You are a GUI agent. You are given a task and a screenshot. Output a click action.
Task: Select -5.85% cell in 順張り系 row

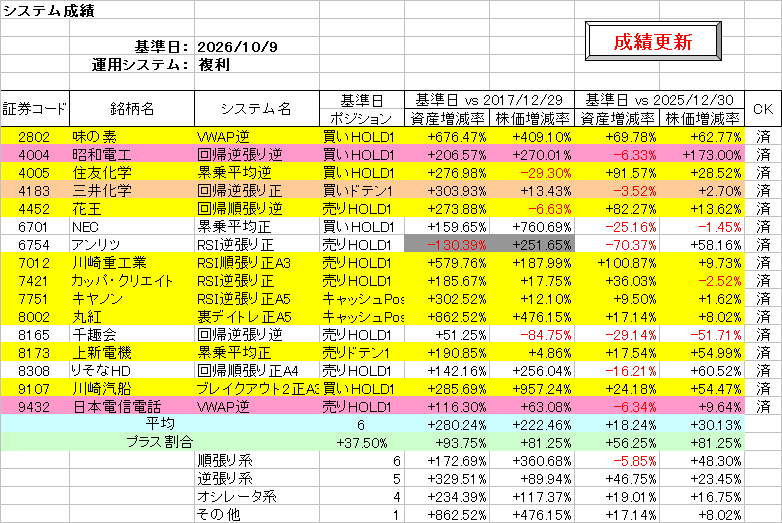(617, 460)
